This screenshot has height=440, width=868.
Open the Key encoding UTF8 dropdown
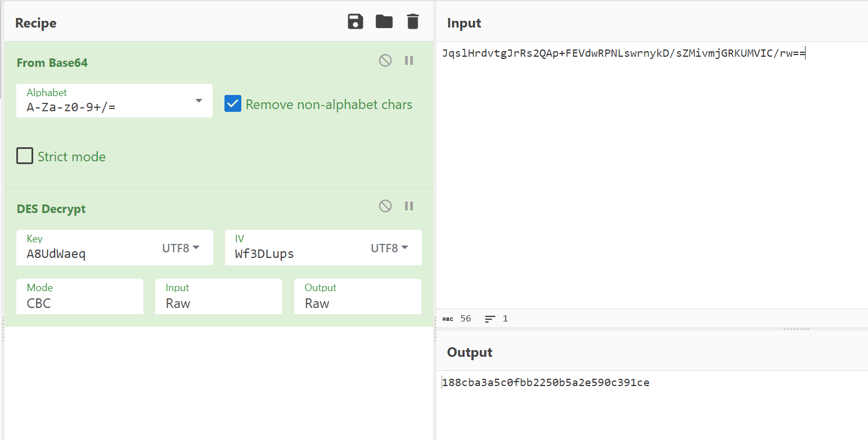coord(181,248)
